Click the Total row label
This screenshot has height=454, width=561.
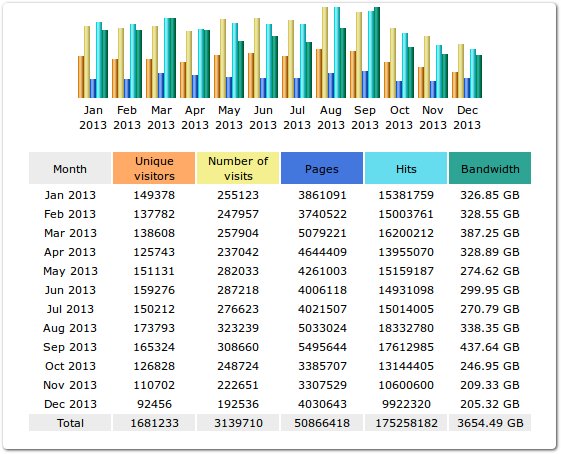pos(70,423)
